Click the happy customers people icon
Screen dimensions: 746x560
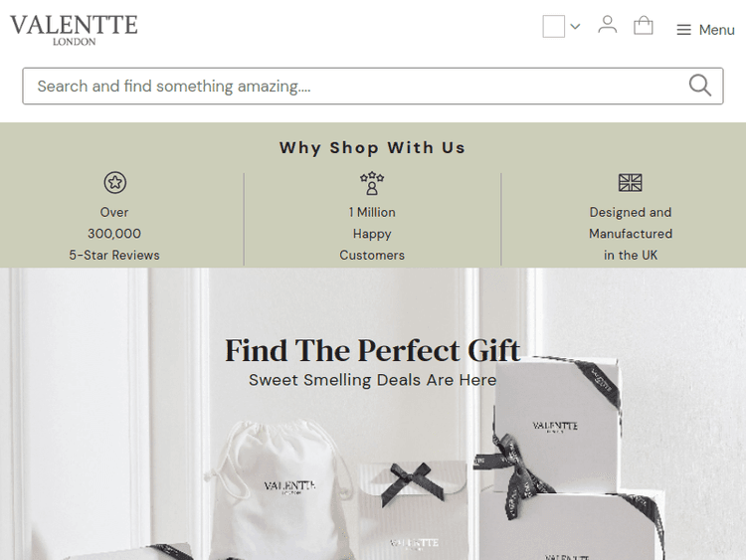[372, 183]
